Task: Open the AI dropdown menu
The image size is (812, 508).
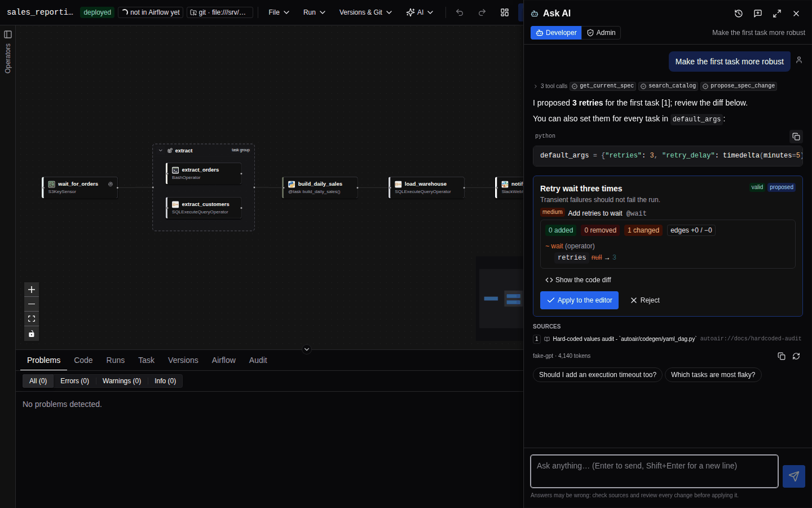Action: click(x=420, y=12)
